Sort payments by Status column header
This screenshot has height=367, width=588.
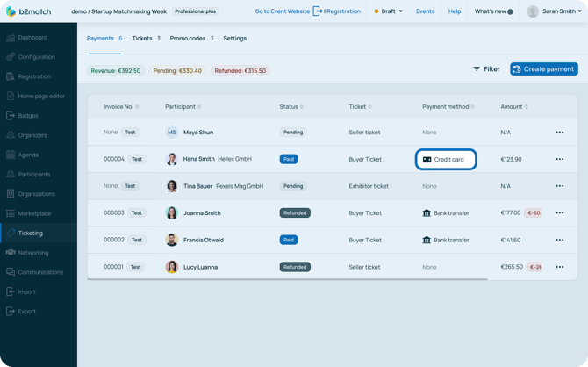tap(291, 107)
